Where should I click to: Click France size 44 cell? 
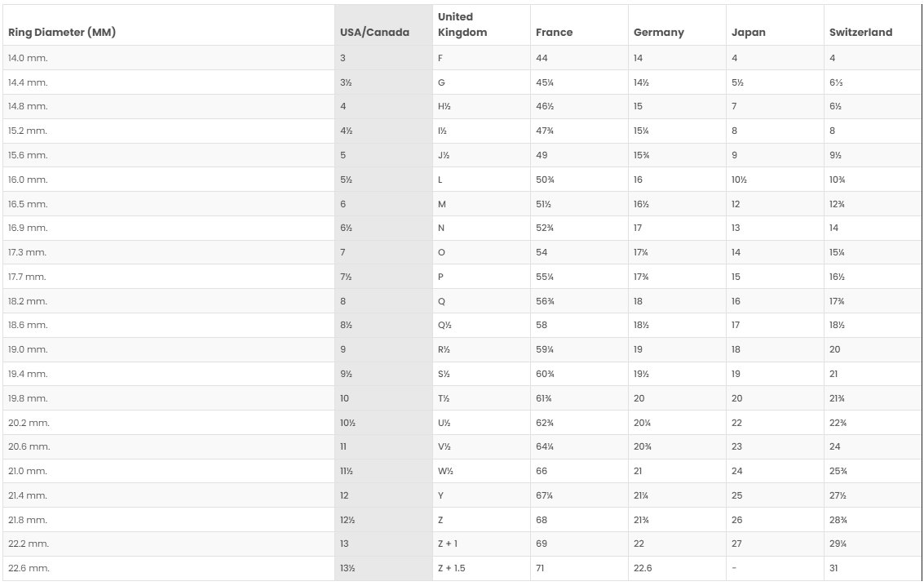click(542, 58)
